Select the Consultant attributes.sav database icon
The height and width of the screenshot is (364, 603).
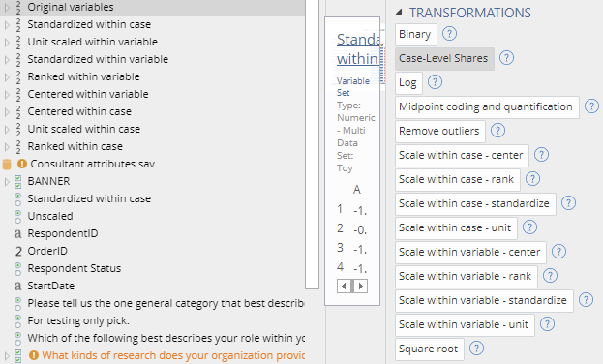point(7,164)
